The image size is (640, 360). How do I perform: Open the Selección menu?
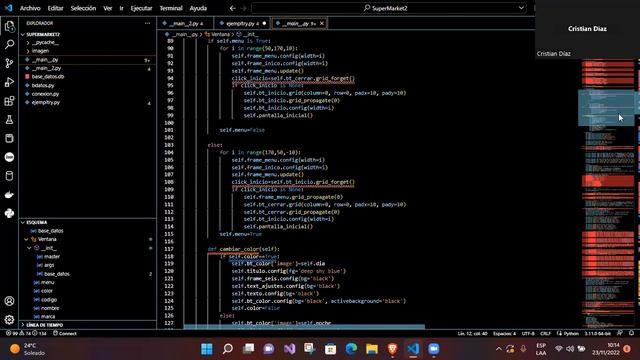coord(83,8)
